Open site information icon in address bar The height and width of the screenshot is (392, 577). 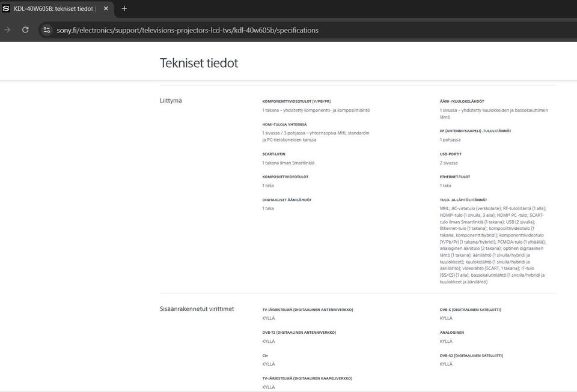(47, 30)
